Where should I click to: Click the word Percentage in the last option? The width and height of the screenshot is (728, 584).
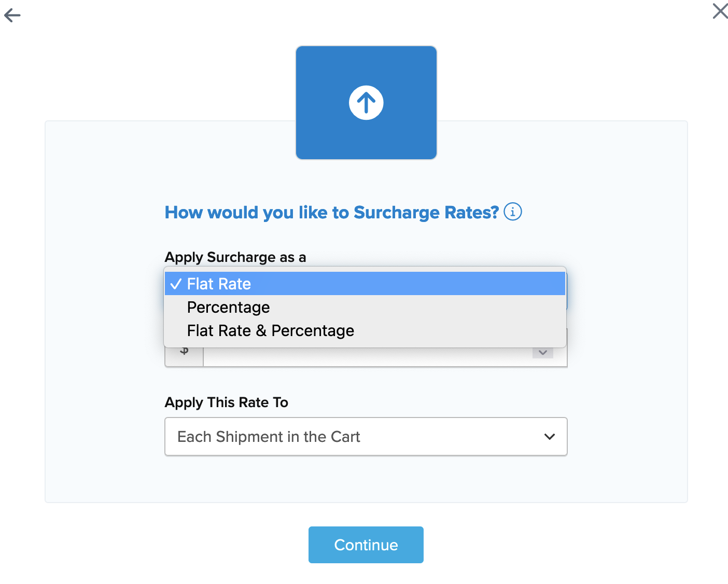313,331
